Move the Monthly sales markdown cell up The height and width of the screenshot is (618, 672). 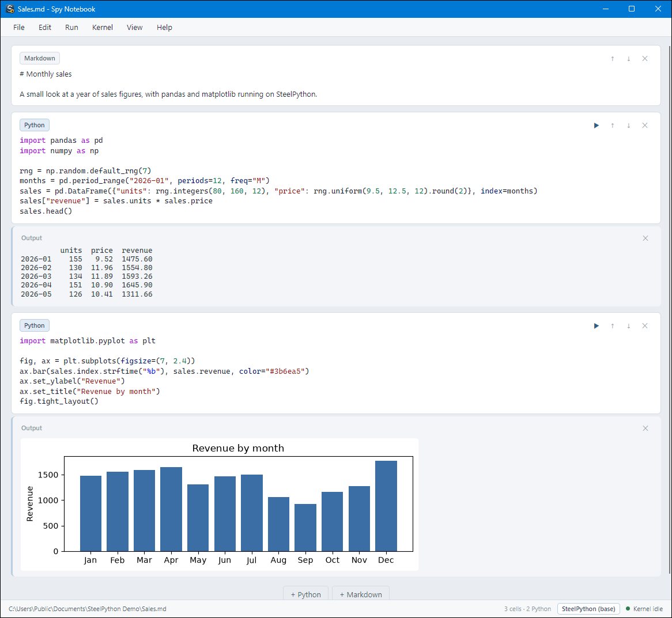613,59
